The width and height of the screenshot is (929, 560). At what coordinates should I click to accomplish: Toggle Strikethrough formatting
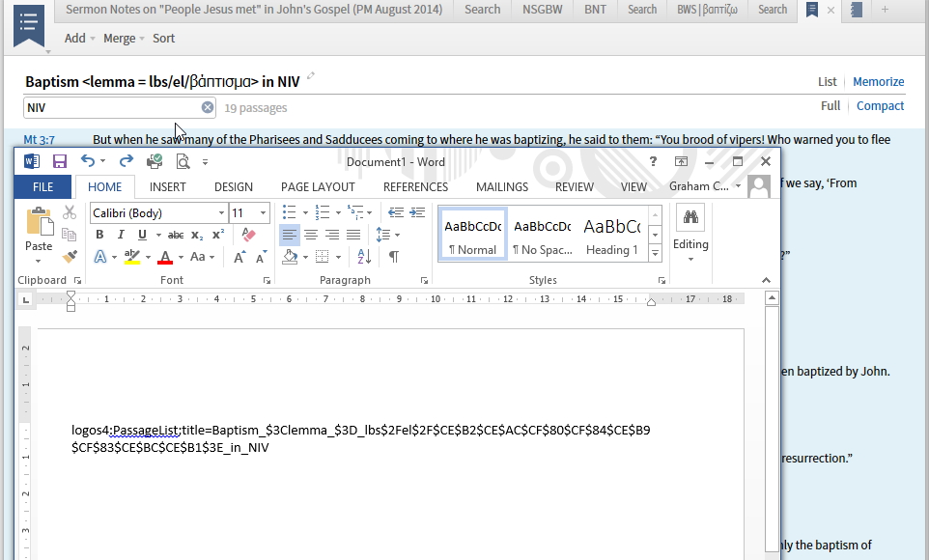tap(176, 236)
